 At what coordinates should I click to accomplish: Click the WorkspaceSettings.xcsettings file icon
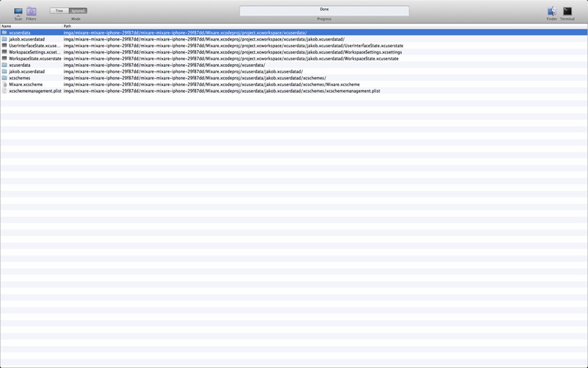[x=4, y=52]
